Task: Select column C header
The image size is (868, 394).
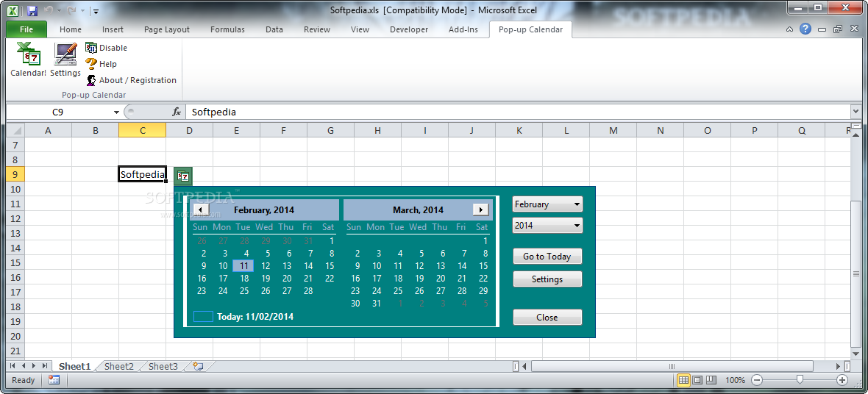Action: tap(142, 130)
